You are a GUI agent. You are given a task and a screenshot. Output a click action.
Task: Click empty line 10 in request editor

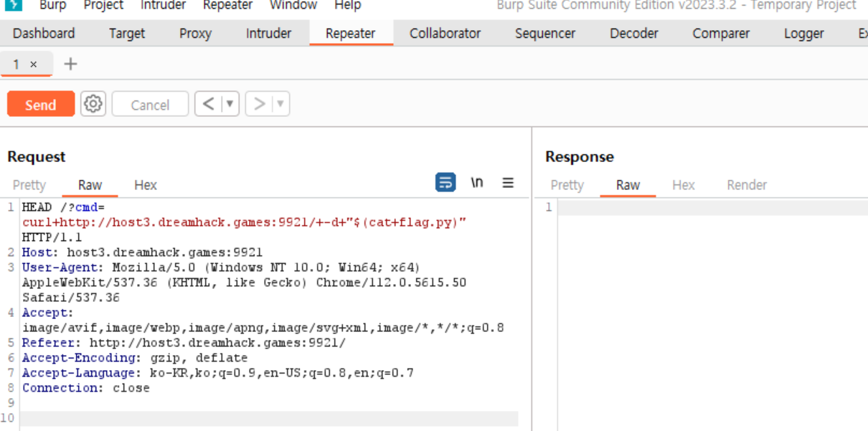click(x=269, y=419)
